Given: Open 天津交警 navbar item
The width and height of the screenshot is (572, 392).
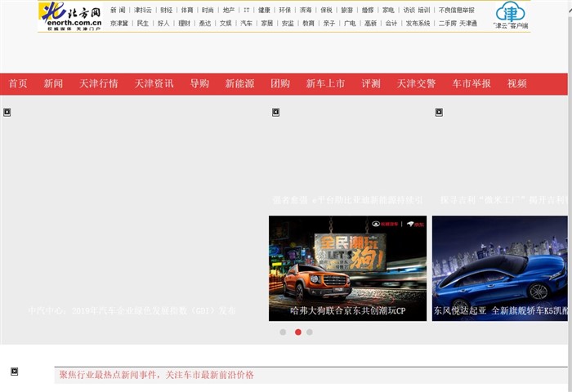Looking at the screenshot, I should [416, 83].
